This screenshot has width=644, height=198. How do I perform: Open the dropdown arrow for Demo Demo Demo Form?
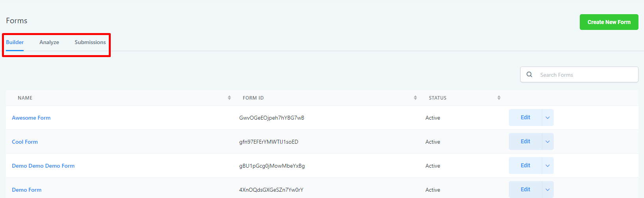(x=547, y=166)
